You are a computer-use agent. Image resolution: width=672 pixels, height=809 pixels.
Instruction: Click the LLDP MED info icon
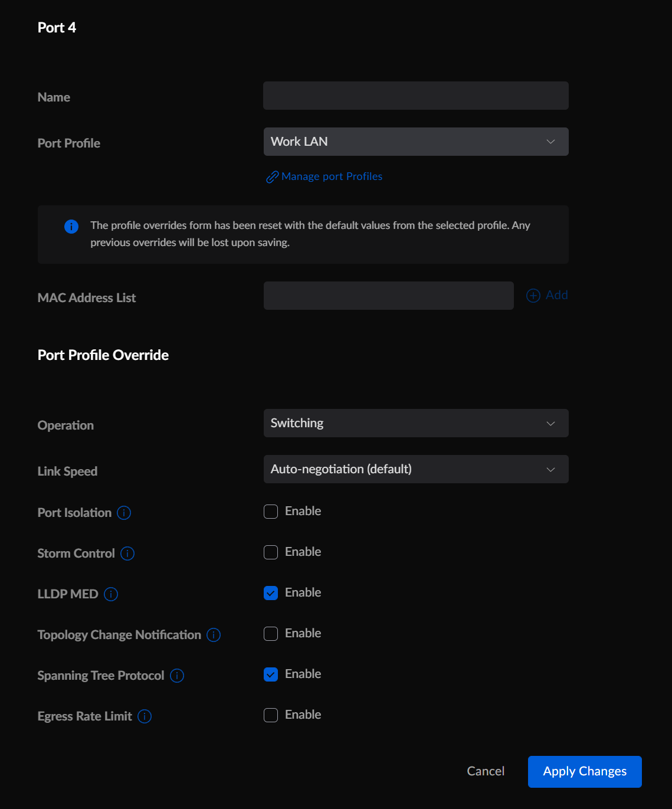pyautogui.click(x=111, y=594)
